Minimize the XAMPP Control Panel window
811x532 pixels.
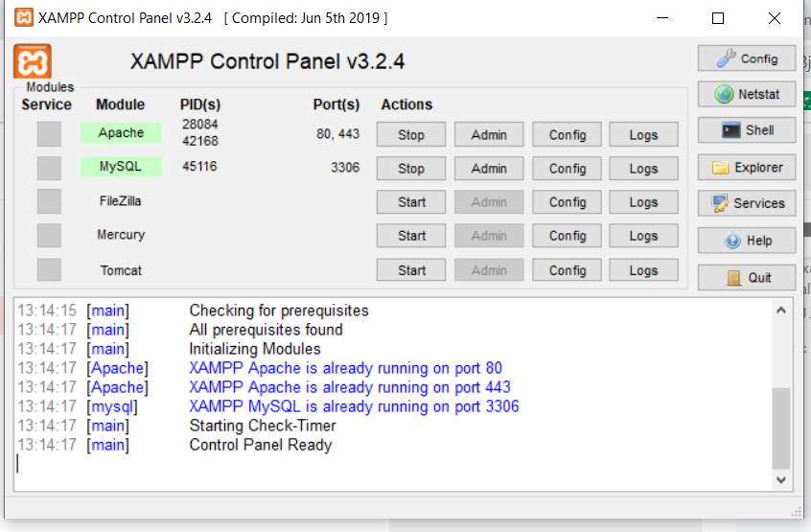click(x=662, y=18)
